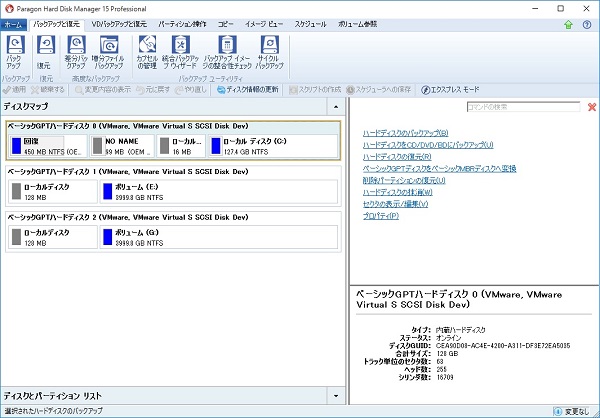Click 破棄する discard toolbar button
600x418 pixels.
click(x=48, y=90)
